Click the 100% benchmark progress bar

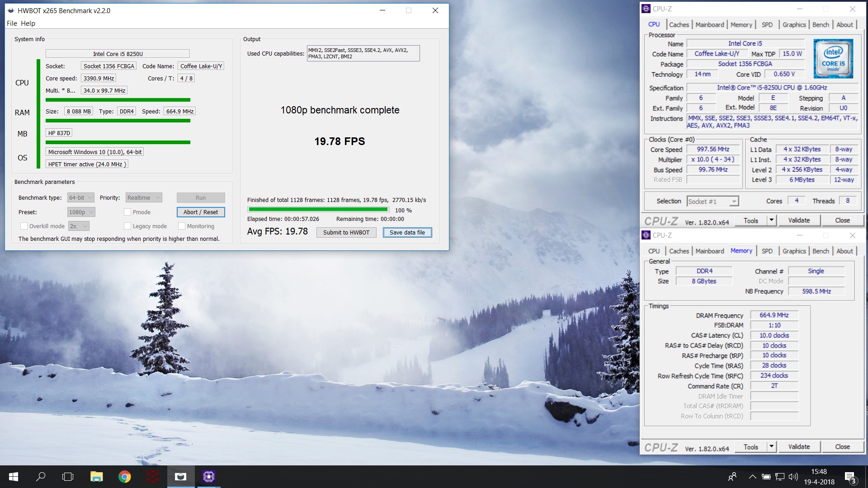pos(318,210)
